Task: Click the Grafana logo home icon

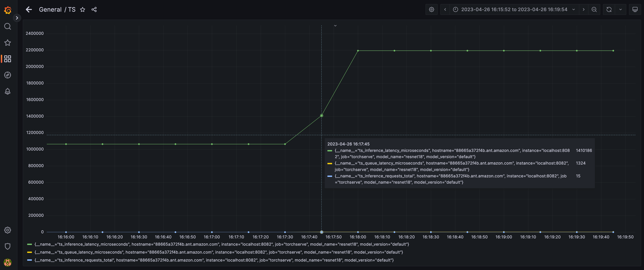Action: [8, 10]
